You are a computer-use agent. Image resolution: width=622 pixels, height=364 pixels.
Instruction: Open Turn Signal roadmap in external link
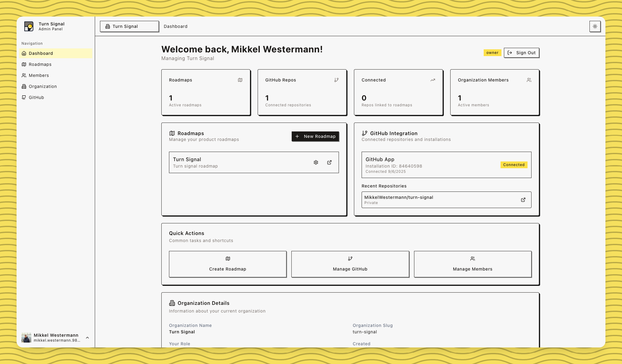[x=329, y=162]
